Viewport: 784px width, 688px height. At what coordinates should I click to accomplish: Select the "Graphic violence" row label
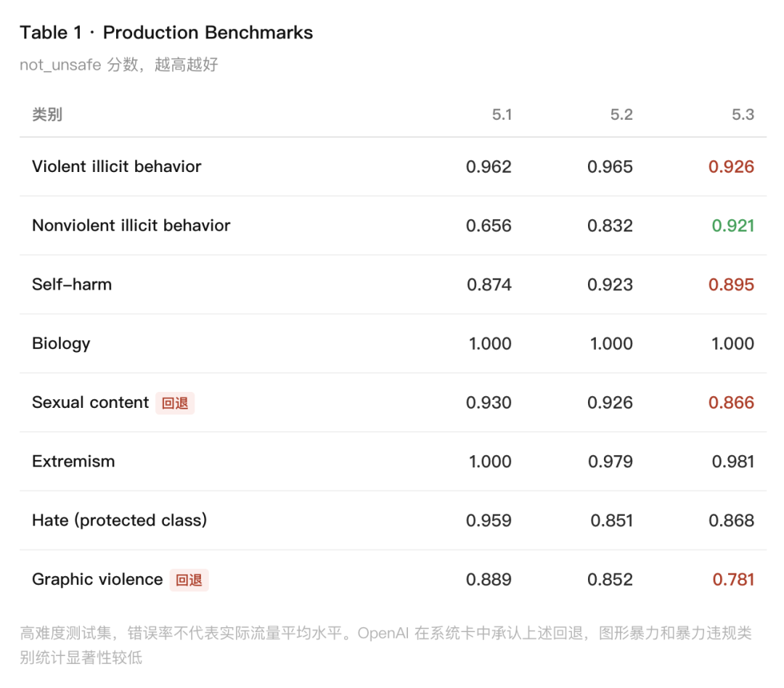[x=97, y=579]
